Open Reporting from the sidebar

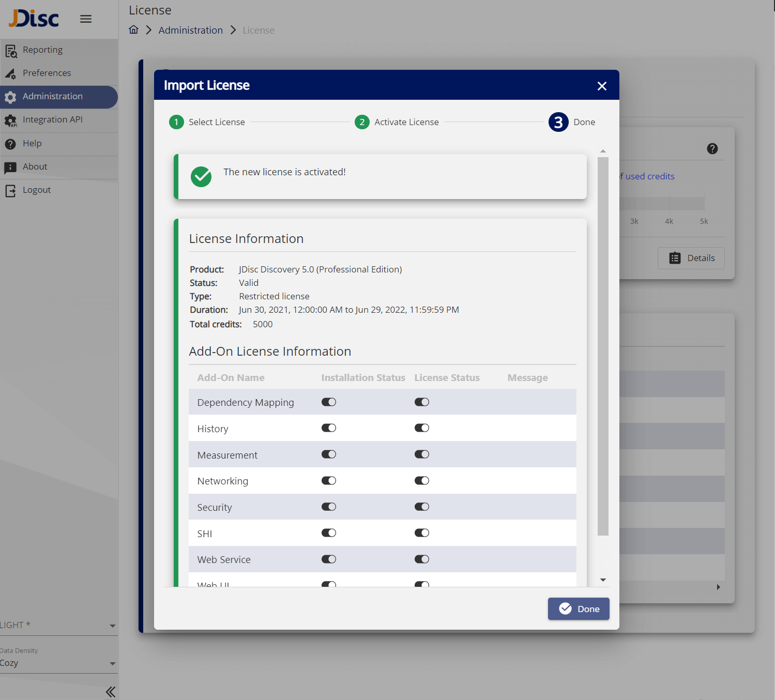coord(42,50)
